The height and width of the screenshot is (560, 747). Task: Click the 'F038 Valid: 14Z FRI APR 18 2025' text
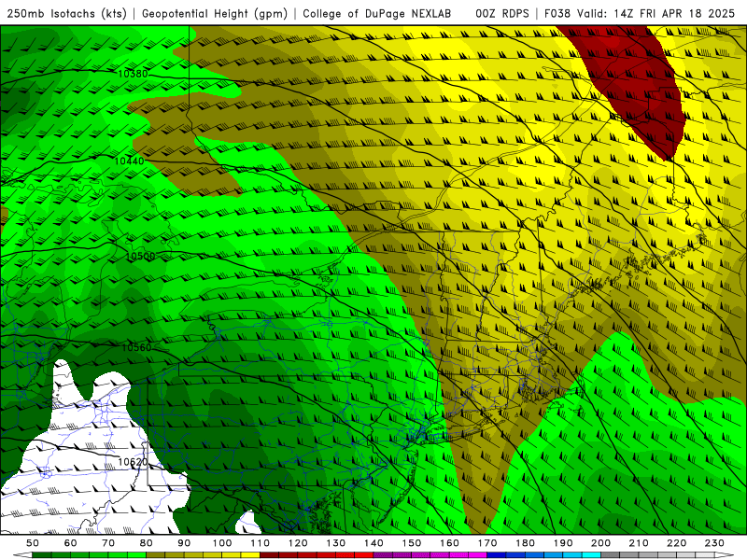640,14
